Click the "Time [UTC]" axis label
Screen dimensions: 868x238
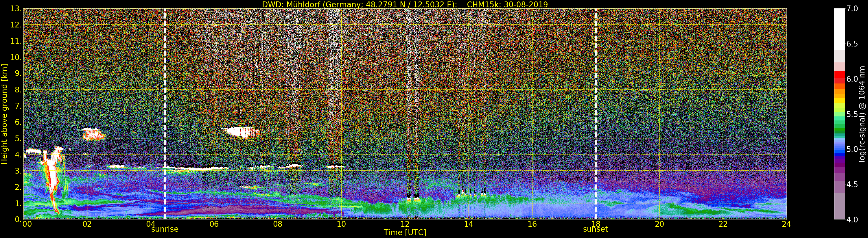click(405, 233)
